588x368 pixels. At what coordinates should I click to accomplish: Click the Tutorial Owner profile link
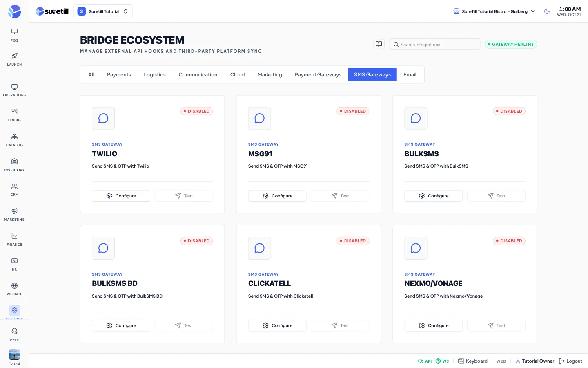535,361
